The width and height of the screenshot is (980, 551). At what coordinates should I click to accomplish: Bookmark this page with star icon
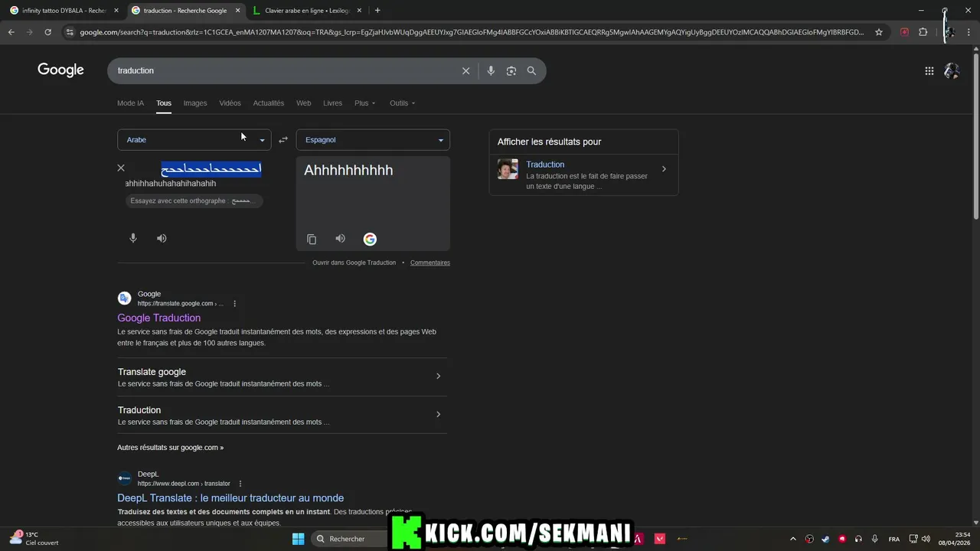[x=879, y=32]
